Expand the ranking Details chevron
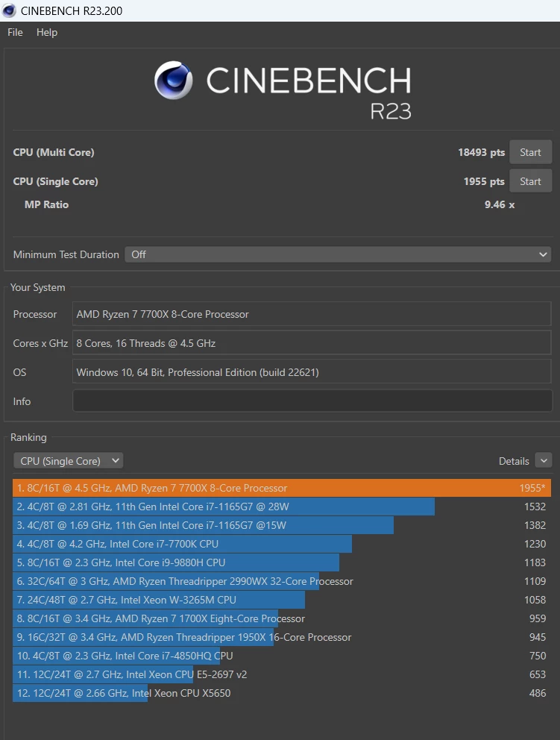Viewport: 560px width, 740px height. point(544,460)
